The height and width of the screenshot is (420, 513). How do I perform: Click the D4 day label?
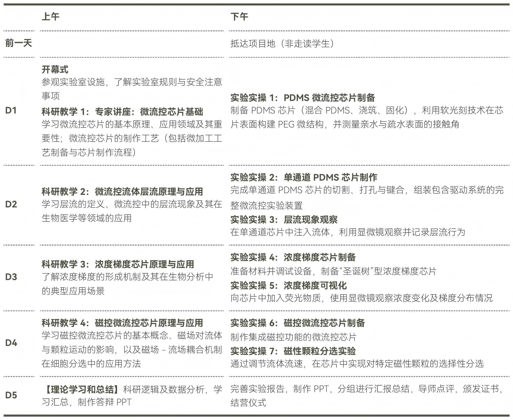click(x=11, y=343)
